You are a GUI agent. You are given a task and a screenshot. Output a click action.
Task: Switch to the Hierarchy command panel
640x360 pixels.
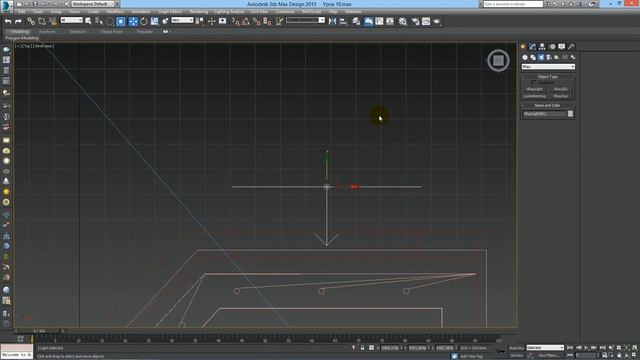[542, 47]
